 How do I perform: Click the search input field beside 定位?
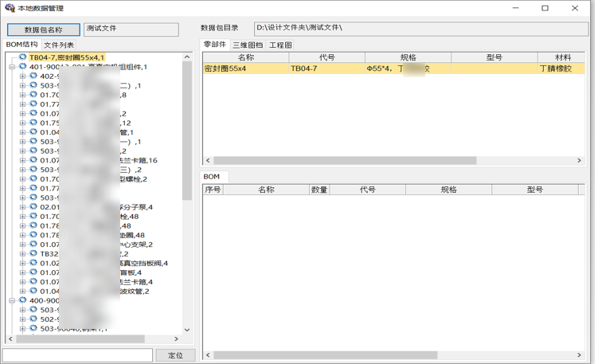77,355
